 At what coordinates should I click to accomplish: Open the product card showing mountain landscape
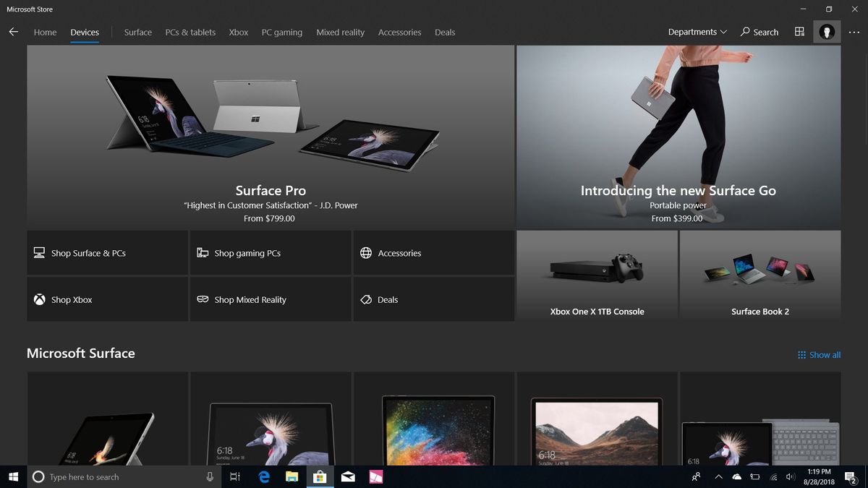tap(597, 419)
